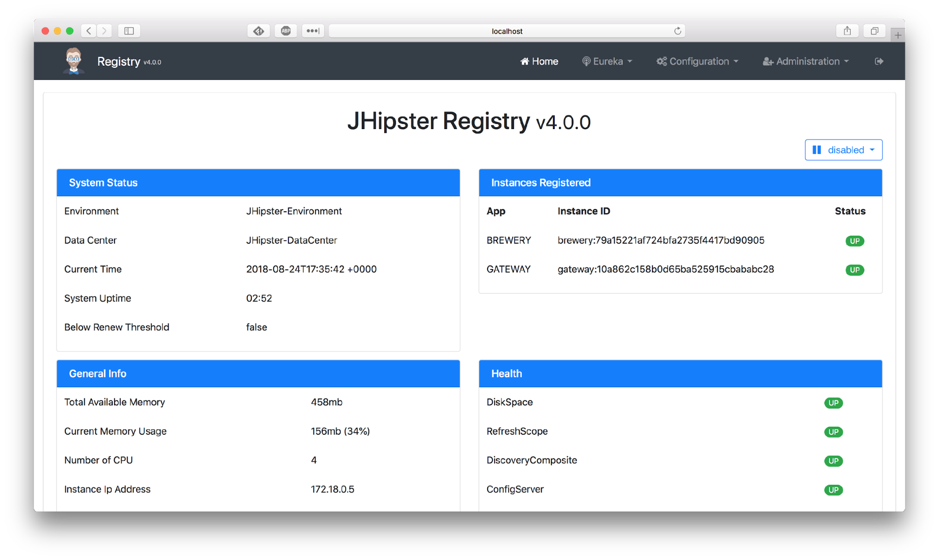939x560 pixels.
Task: Click the brewery instance ID entry
Action: tap(660, 240)
